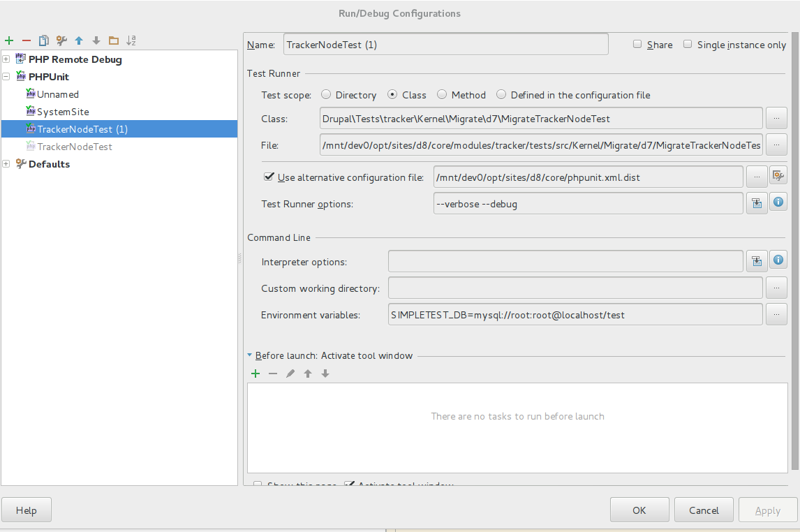Image resolution: width=800 pixels, height=532 pixels.
Task: Expand the Defaults node
Action: pos(6,164)
